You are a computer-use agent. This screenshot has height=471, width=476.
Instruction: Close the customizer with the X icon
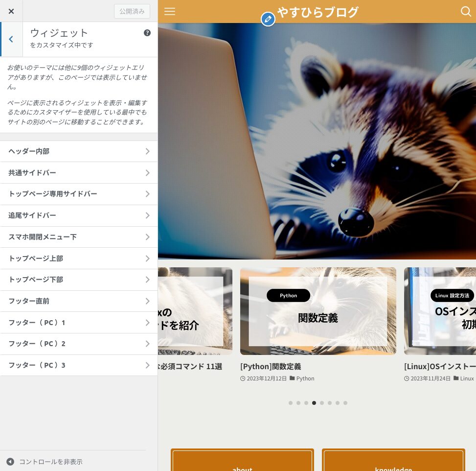(x=11, y=11)
